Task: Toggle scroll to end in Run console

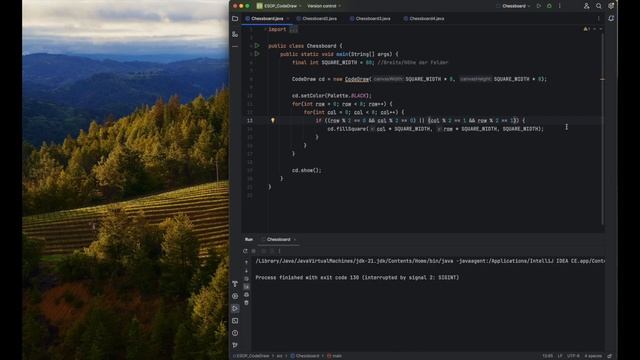Action: tap(246, 287)
